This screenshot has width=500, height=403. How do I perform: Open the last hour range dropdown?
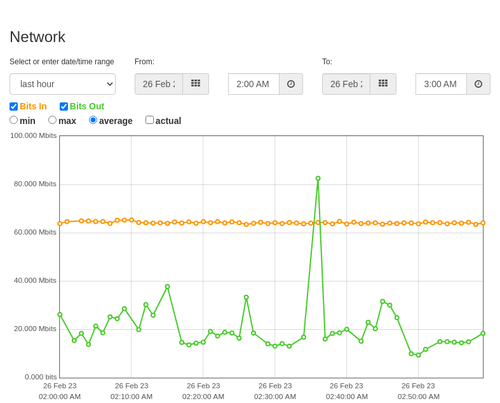coord(63,84)
